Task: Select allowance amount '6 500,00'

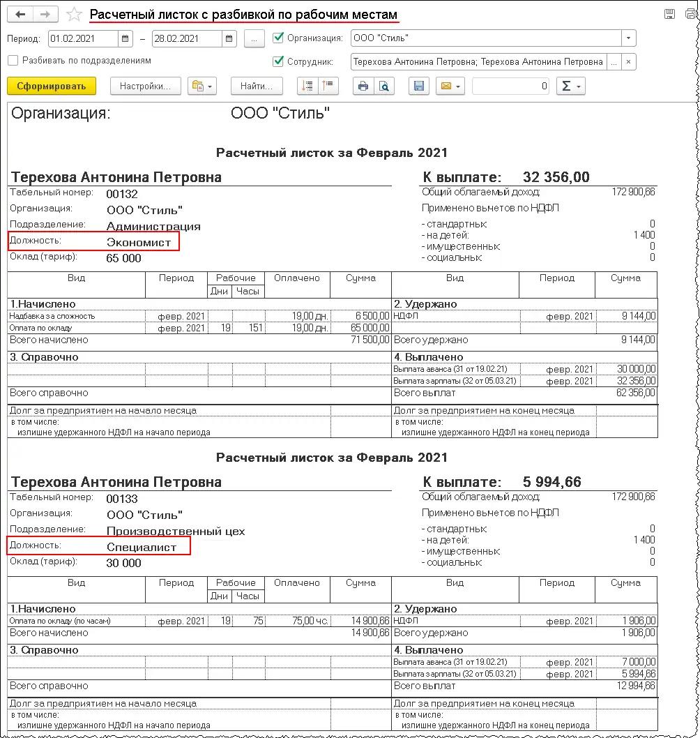Action: [372, 316]
